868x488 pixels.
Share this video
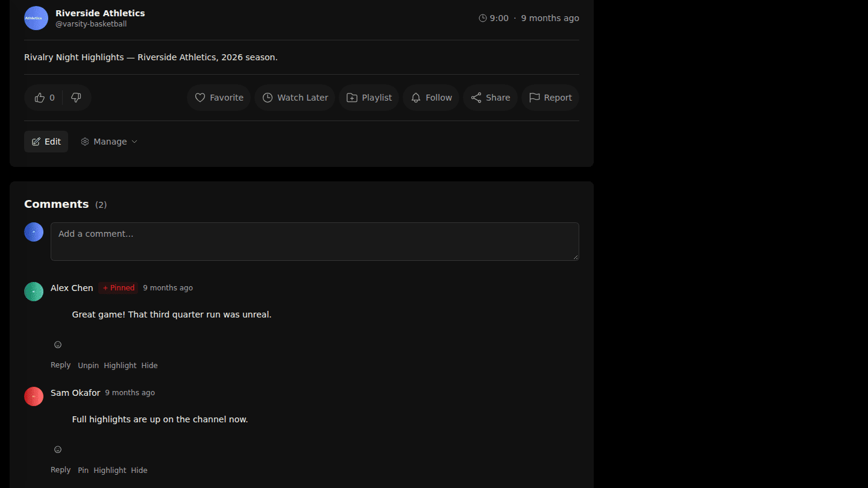490,98
